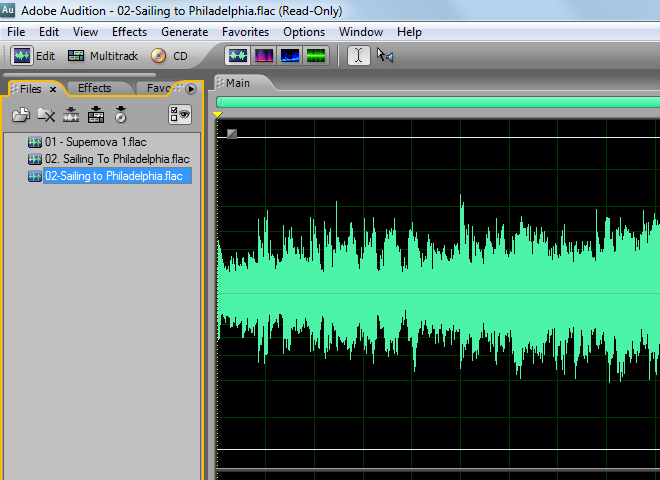
Task: Switch to Multitrack view
Action: coord(103,56)
